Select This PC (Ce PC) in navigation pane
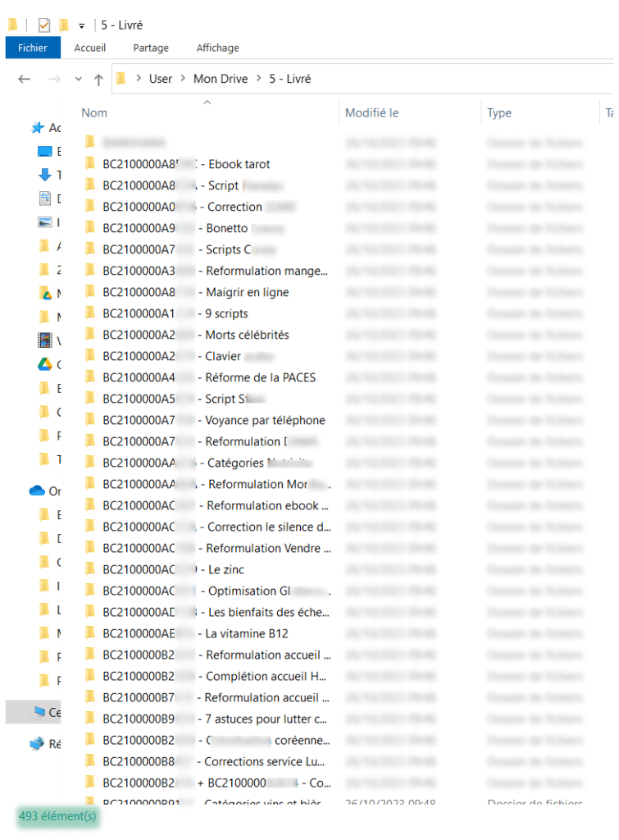619x840 pixels. click(33, 712)
